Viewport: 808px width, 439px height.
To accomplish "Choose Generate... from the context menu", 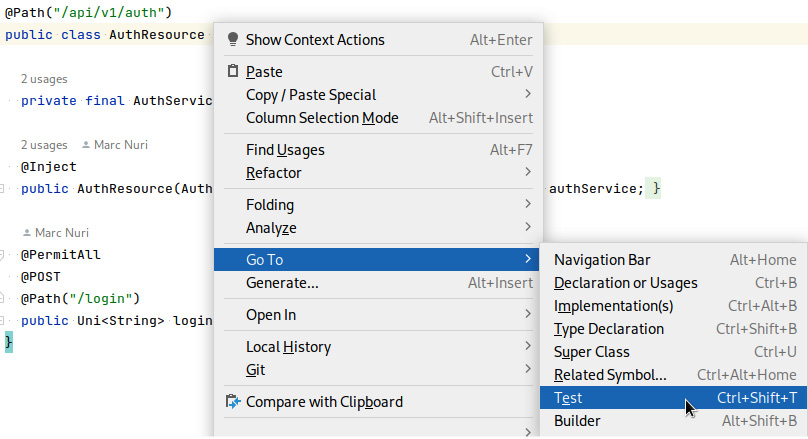I will [x=378, y=283].
